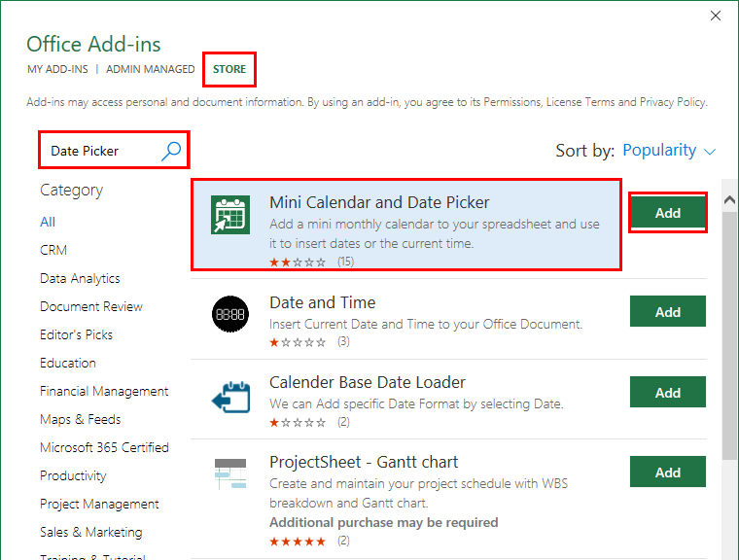Viewport: 739px width, 560px height.
Task: Select the Sales & Marketing category
Action: [x=91, y=533]
